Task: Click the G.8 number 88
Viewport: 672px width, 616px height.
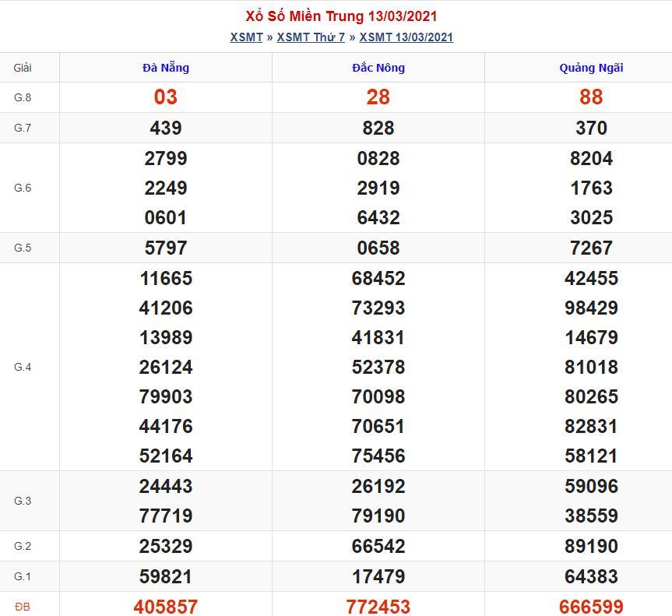Action: 591,97
